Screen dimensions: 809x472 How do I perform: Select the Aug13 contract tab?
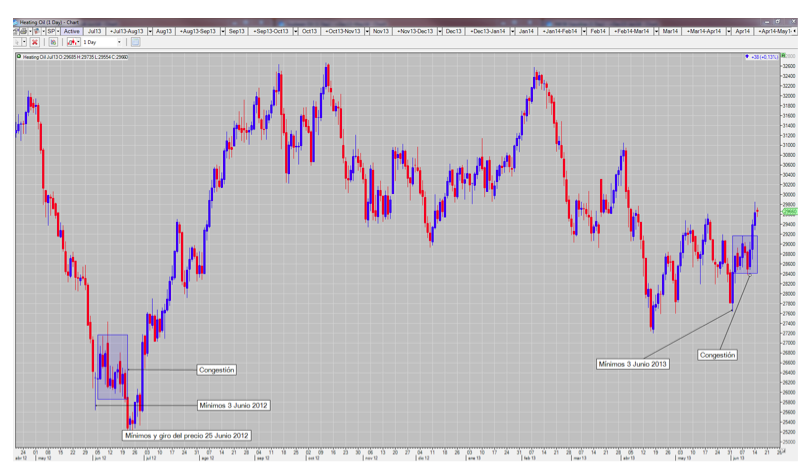point(164,31)
